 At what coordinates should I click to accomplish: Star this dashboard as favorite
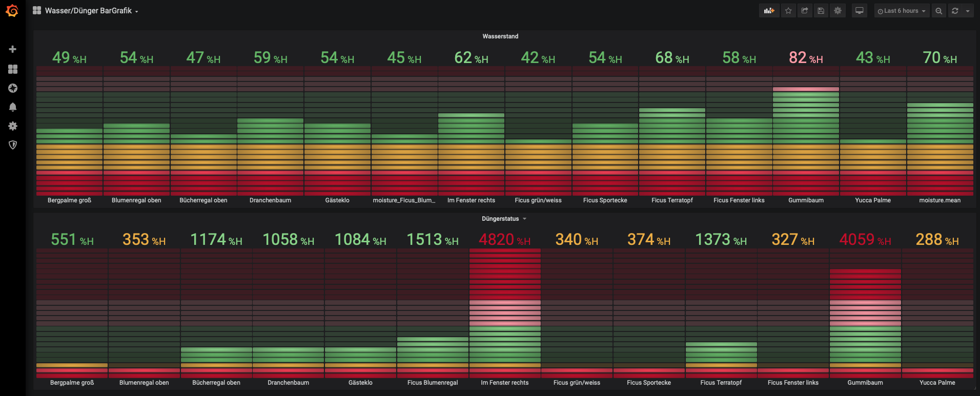coord(788,11)
